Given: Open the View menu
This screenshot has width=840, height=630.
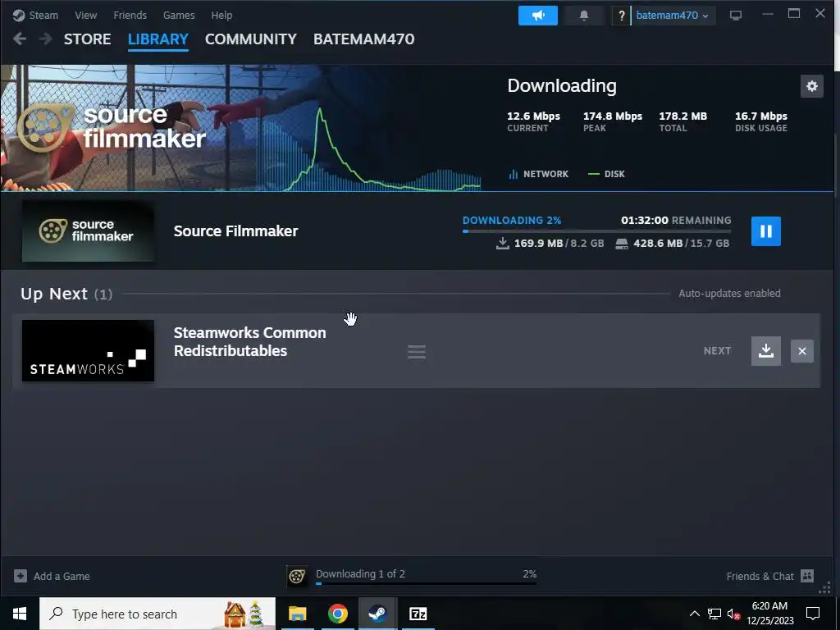Looking at the screenshot, I should 85,16.
